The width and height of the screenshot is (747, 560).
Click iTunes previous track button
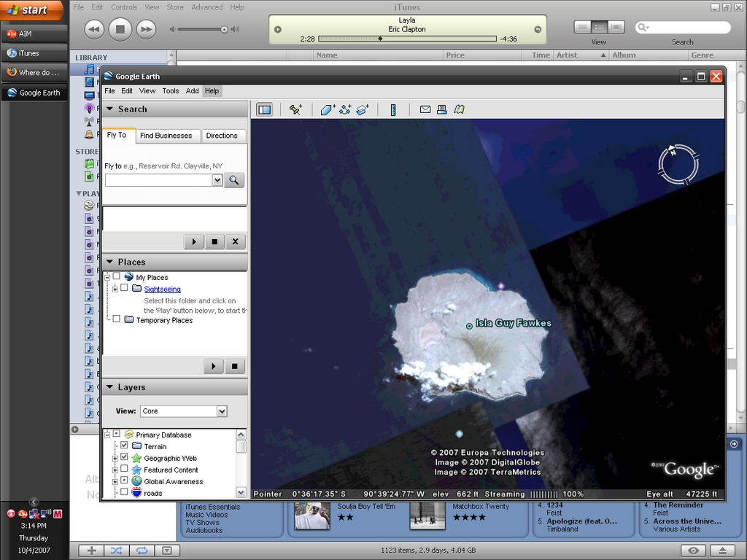(x=94, y=29)
